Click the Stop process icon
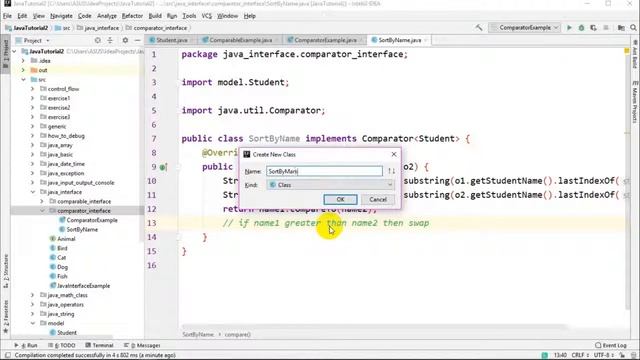This screenshot has height=360, width=640. click(606, 28)
